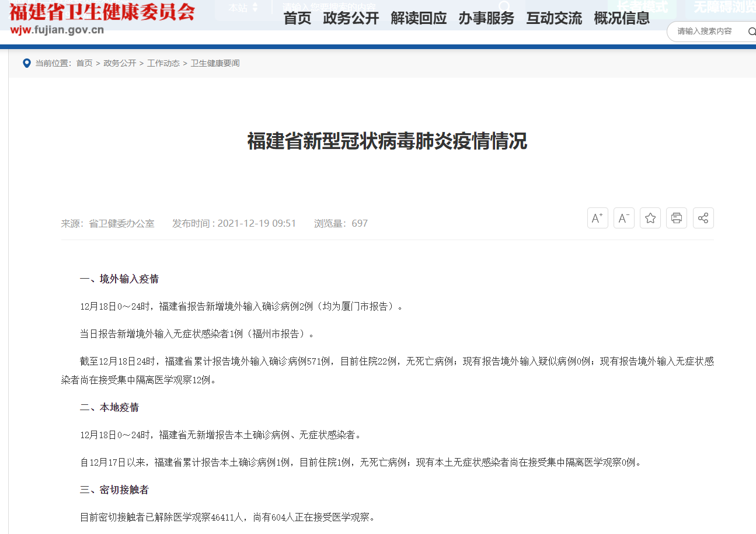Click the faded 长者模式 button
756x534 pixels.
[x=642, y=7]
